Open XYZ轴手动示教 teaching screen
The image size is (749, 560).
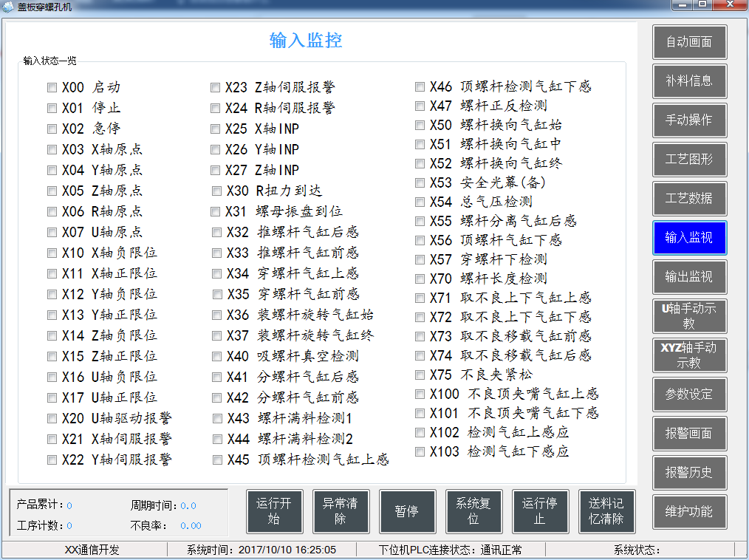pyautogui.click(x=689, y=355)
